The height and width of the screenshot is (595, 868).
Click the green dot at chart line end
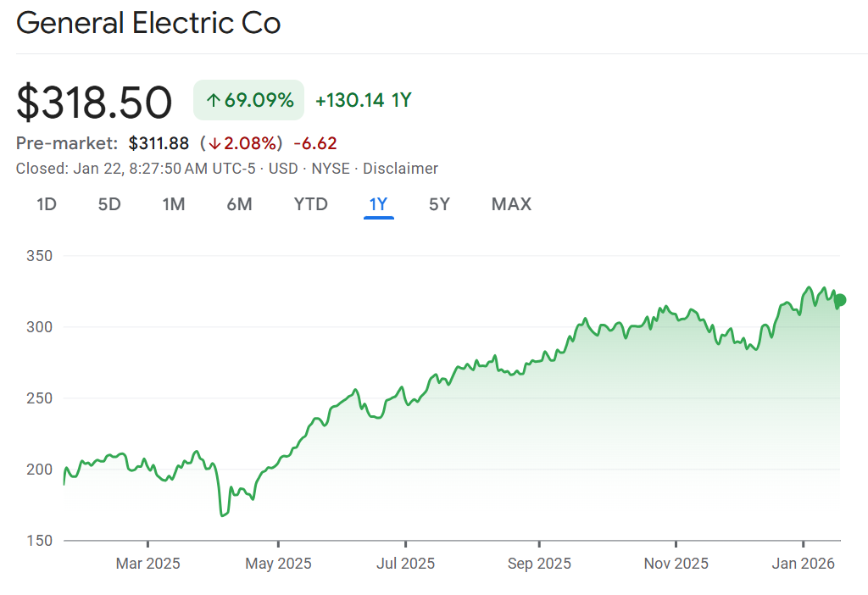pyautogui.click(x=840, y=299)
